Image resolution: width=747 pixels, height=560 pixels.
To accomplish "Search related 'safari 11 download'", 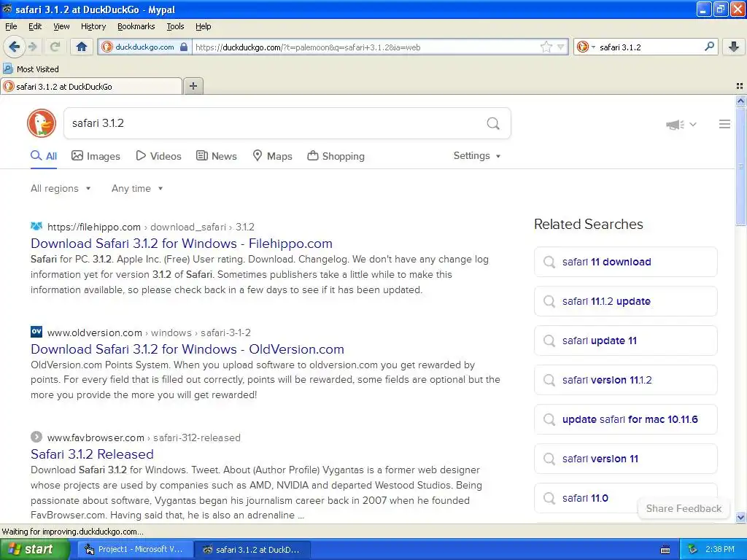I will click(x=625, y=262).
